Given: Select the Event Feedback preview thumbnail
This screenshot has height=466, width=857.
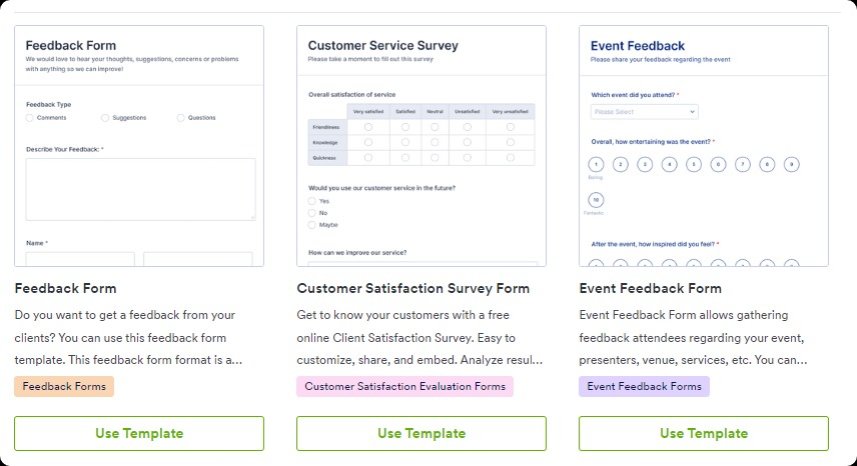Looking at the screenshot, I should tap(703, 146).
